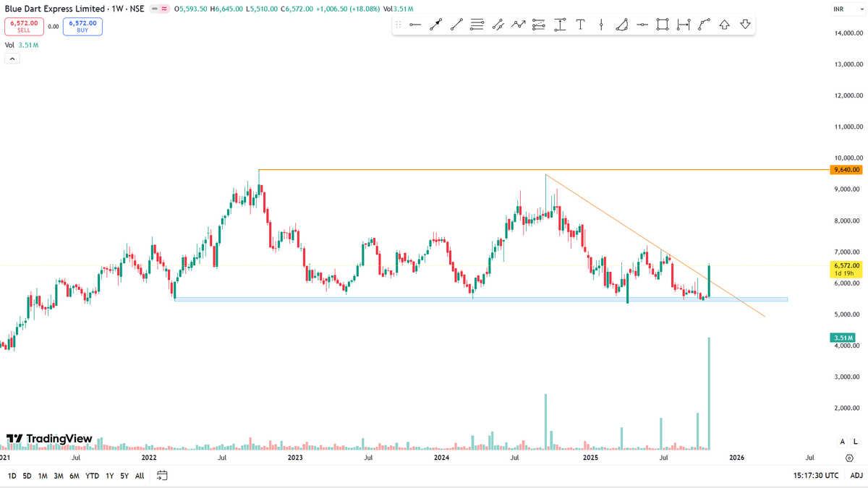Select the trend line tool

tap(456, 25)
